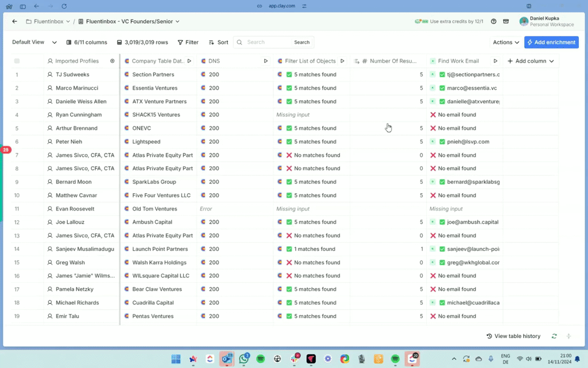Open the Actions dropdown menu
588x368 pixels.
click(x=506, y=42)
